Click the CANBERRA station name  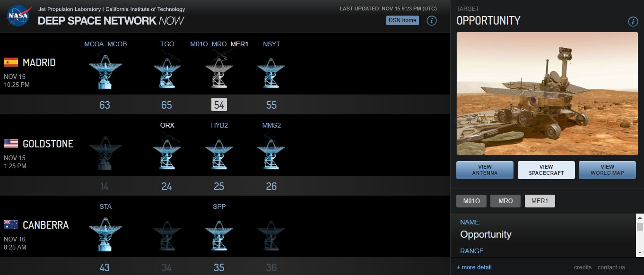click(46, 225)
